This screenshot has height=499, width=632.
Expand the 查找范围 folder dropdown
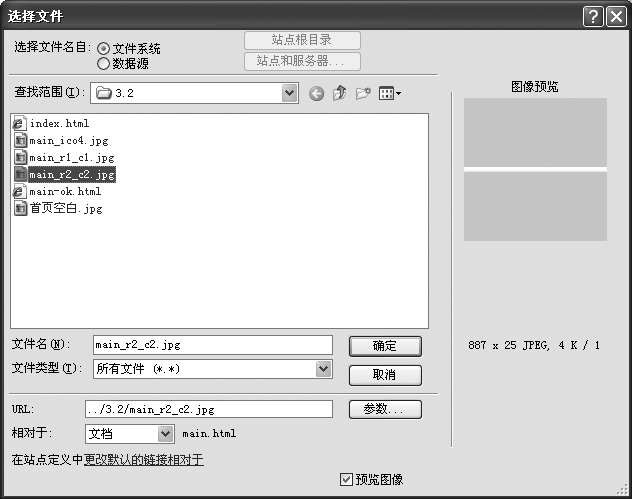(289, 93)
